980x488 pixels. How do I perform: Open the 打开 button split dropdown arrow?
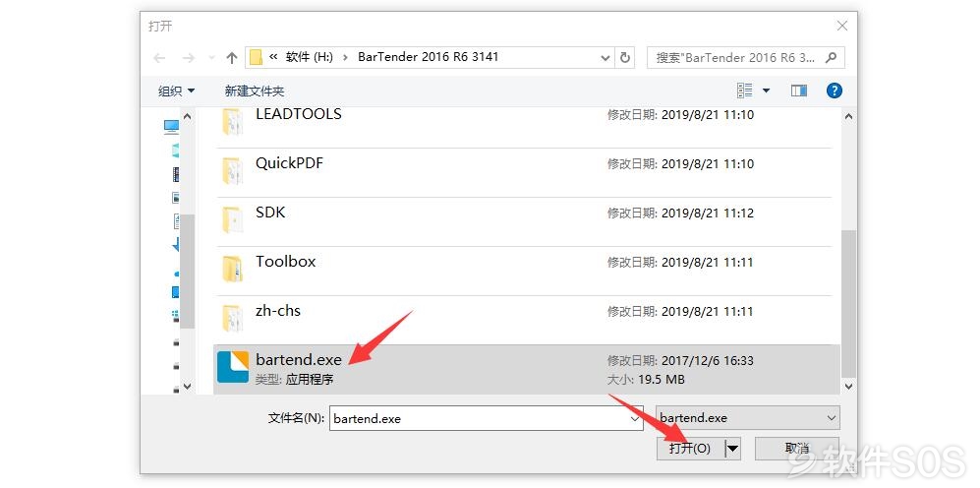click(x=732, y=449)
